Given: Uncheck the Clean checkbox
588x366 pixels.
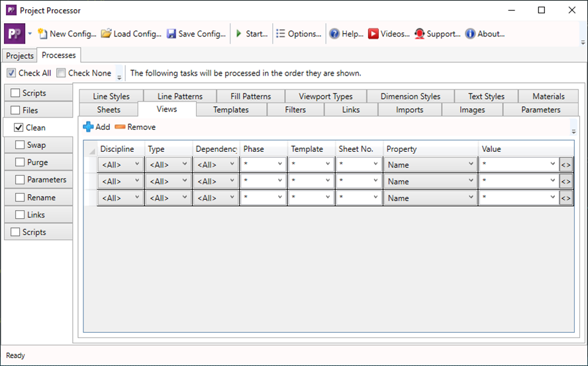Looking at the screenshot, I should point(19,127).
